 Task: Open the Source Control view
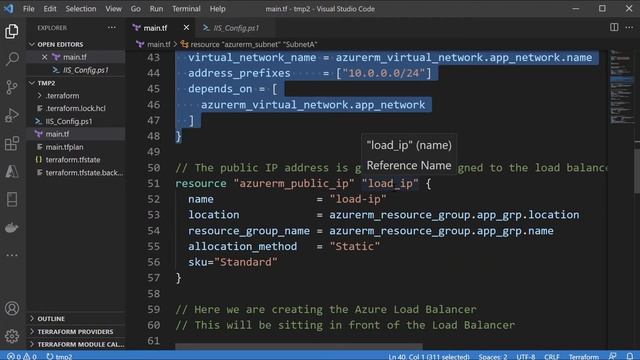click(12, 87)
